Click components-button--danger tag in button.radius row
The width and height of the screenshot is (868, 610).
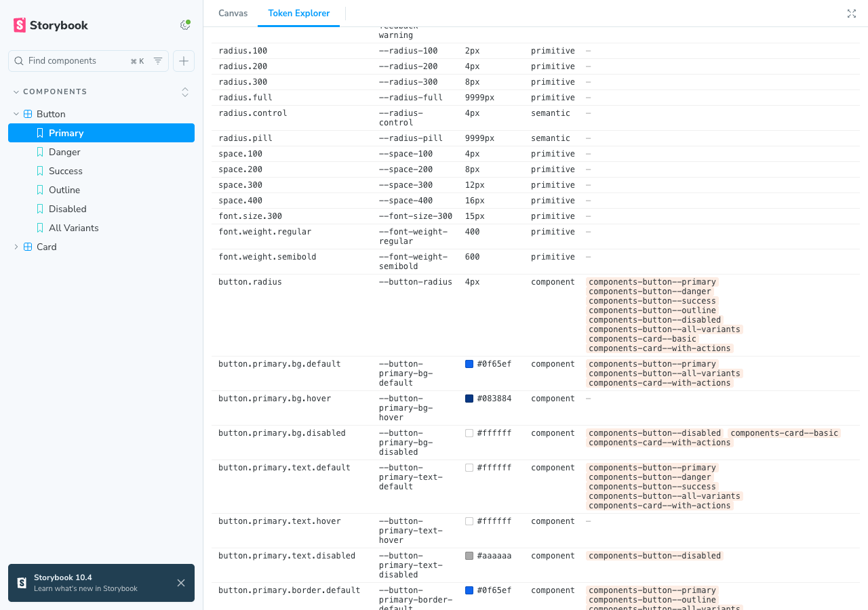click(x=650, y=291)
